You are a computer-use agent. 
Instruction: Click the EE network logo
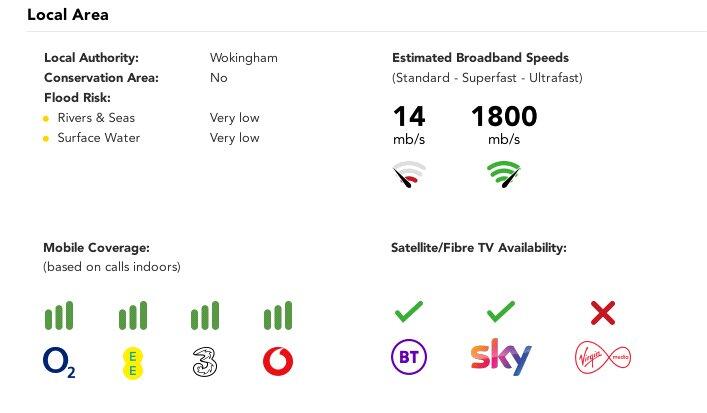(x=131, y=362)
